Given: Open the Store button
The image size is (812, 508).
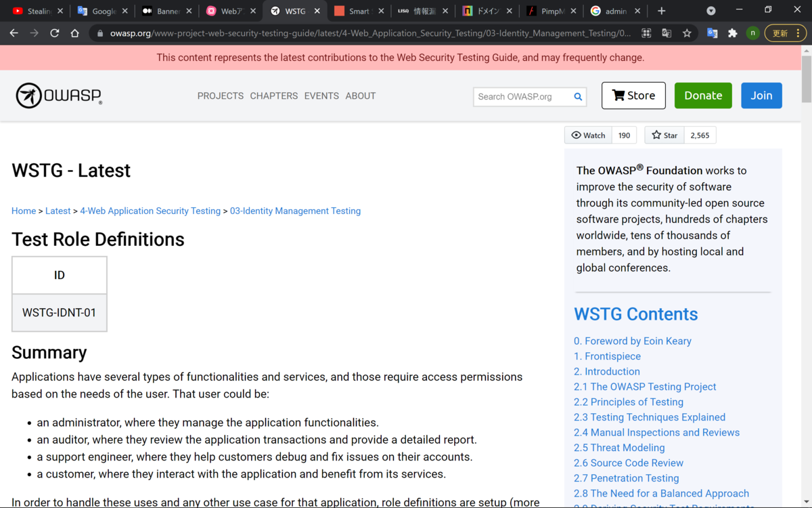Looking at the screenshot, I should click(633, 96).
